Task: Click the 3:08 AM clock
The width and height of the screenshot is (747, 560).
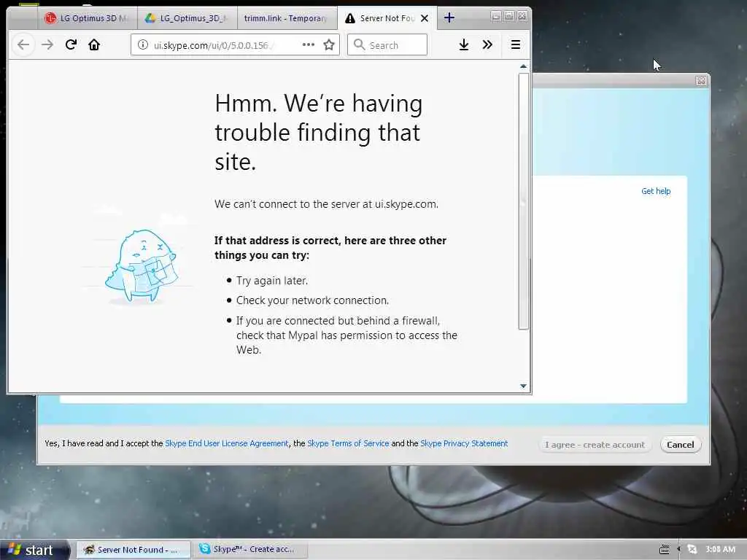Action: [x=720, y=550]
